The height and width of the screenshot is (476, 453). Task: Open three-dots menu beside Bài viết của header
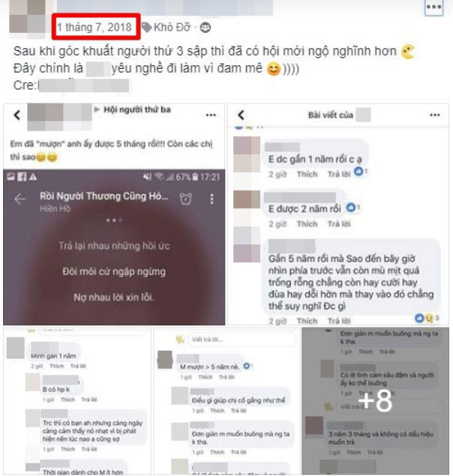tap(435, 115)
